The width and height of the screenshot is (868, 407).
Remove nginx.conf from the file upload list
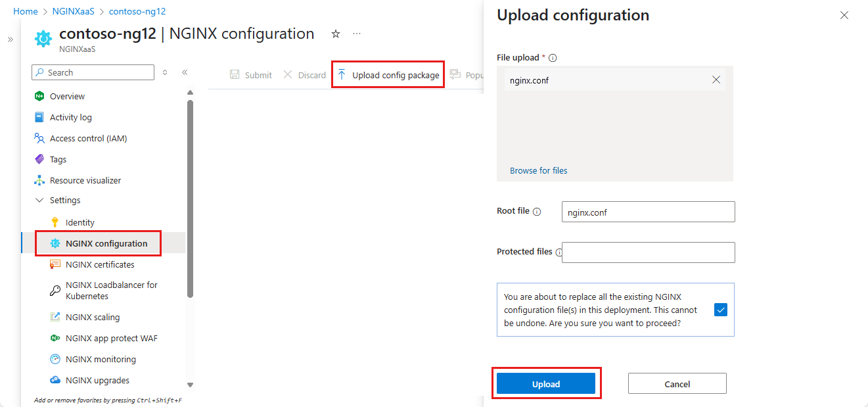click(x=716, y=80)
